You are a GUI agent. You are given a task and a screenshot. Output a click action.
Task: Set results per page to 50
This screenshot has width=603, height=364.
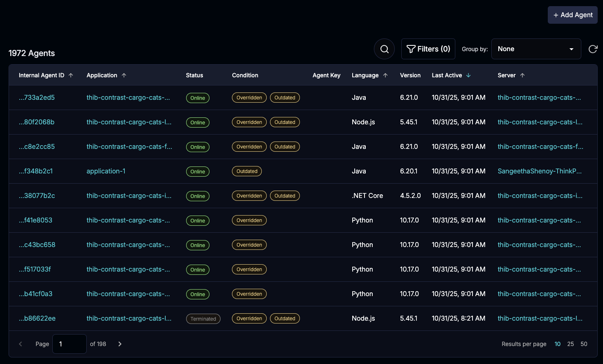584,344
